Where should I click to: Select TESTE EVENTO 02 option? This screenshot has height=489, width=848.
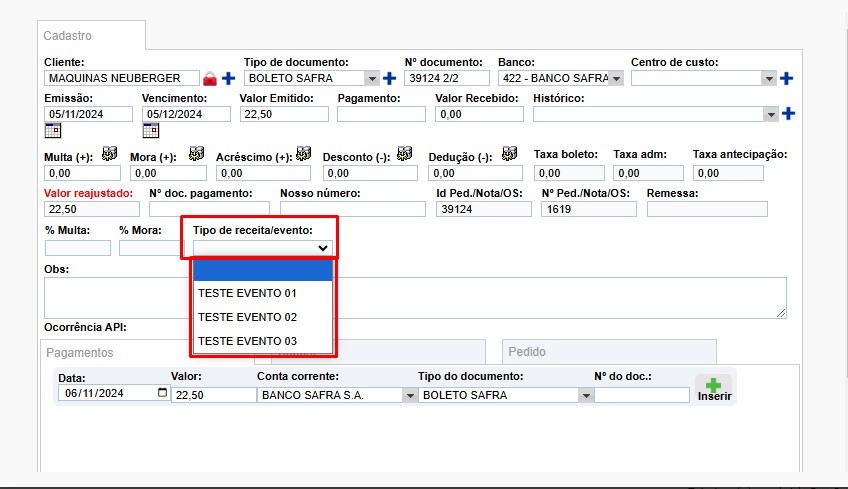click(x=263, y=317)
